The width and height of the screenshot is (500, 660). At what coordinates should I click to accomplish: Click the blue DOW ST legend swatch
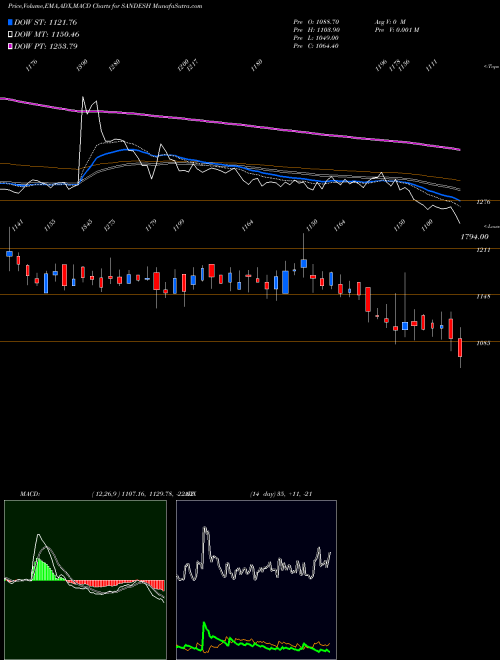(11, 22)
